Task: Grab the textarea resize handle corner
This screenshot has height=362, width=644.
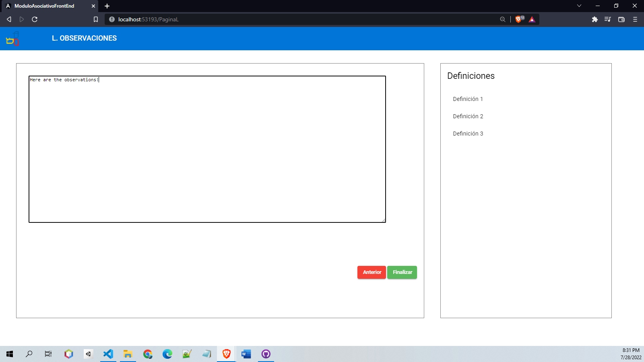Action: click(x=384, y=220)
